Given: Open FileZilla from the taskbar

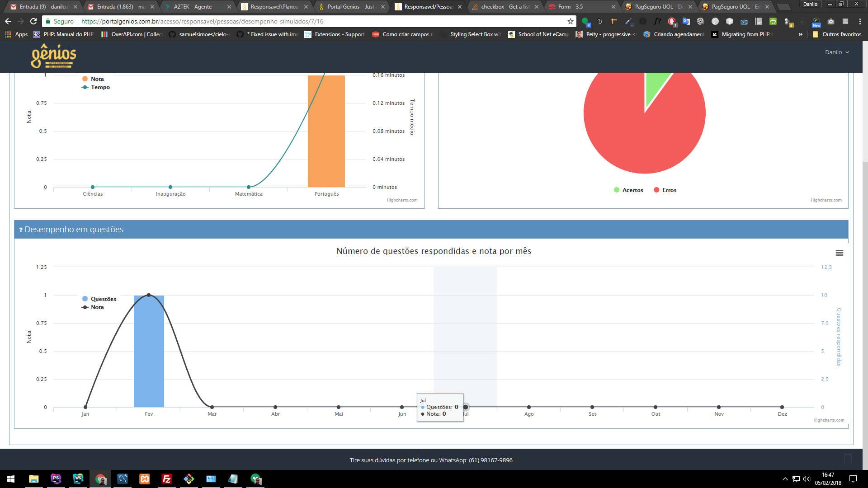Looking at the screenshot, I should [x=167, y=479].
